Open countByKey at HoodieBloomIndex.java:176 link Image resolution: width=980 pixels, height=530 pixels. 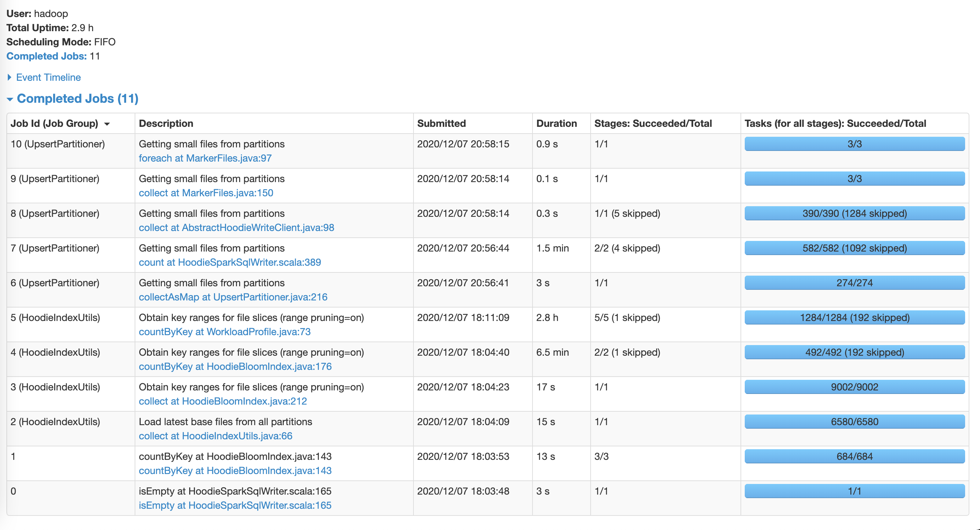235,366
